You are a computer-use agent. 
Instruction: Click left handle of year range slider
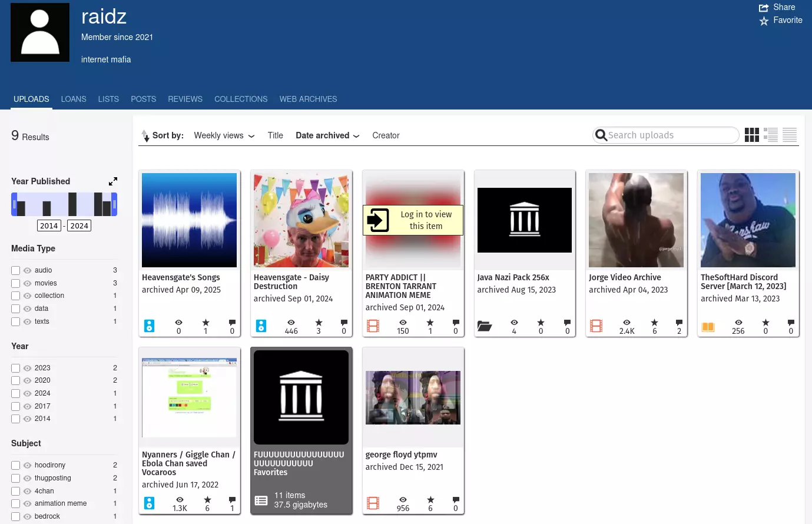pos(14,205)
